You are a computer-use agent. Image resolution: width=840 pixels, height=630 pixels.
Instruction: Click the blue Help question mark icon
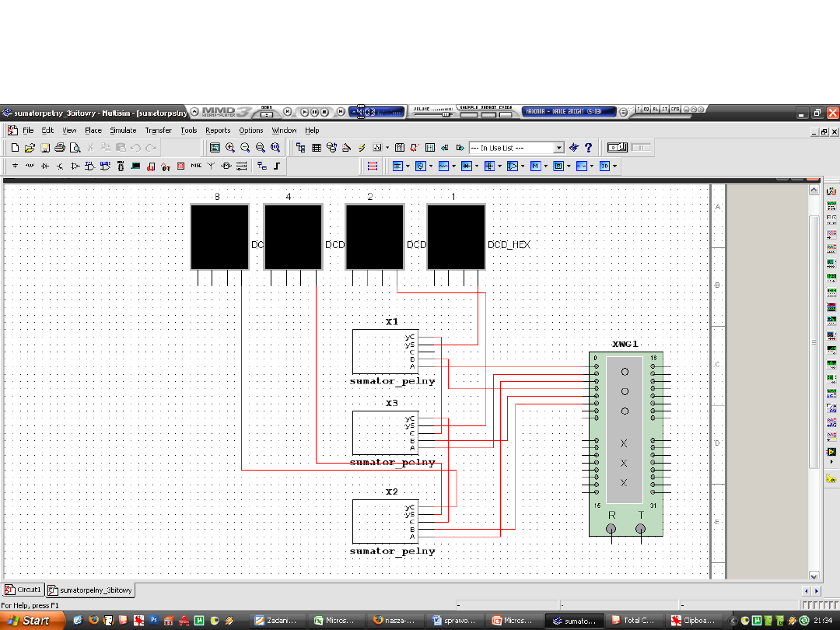point(589,147)
